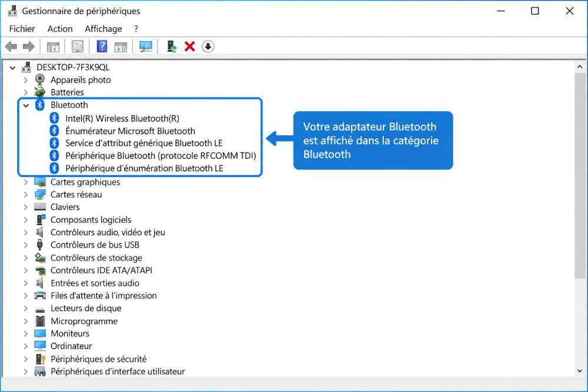Close the Gestionnaire de périphériques window
The width and height of the screenshot is (588, 392).
coord(570,11)
